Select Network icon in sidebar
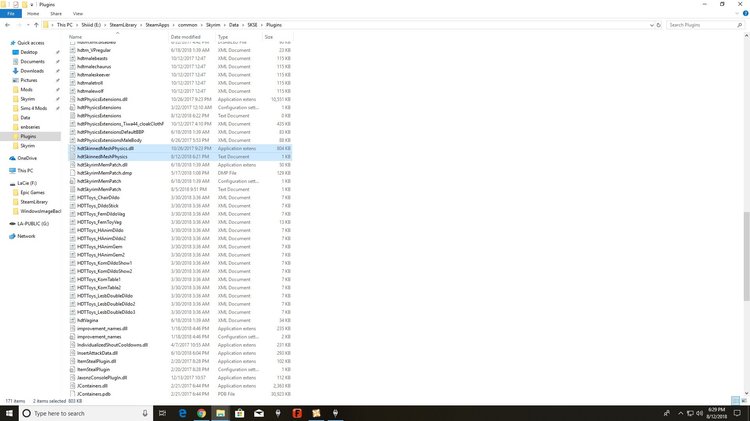750x421 pixels. (x=12, y=236)
